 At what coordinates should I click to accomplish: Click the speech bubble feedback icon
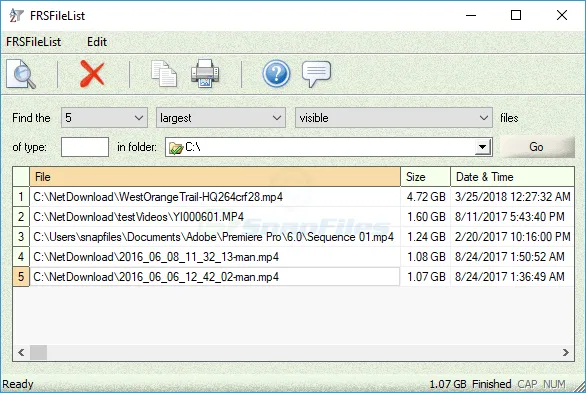point(316,74)
